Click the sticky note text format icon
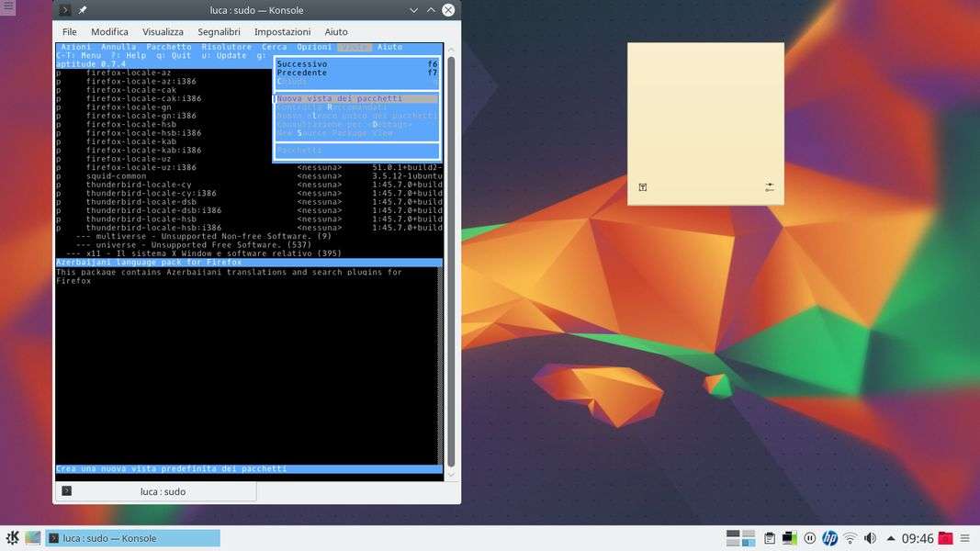980x551 pixels. (643, 187)
